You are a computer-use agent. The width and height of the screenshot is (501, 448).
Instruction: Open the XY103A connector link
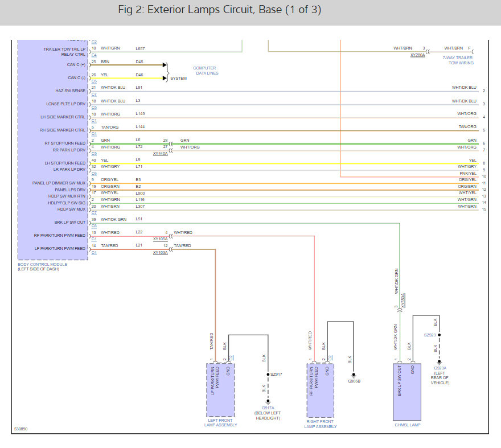point(160,253)
